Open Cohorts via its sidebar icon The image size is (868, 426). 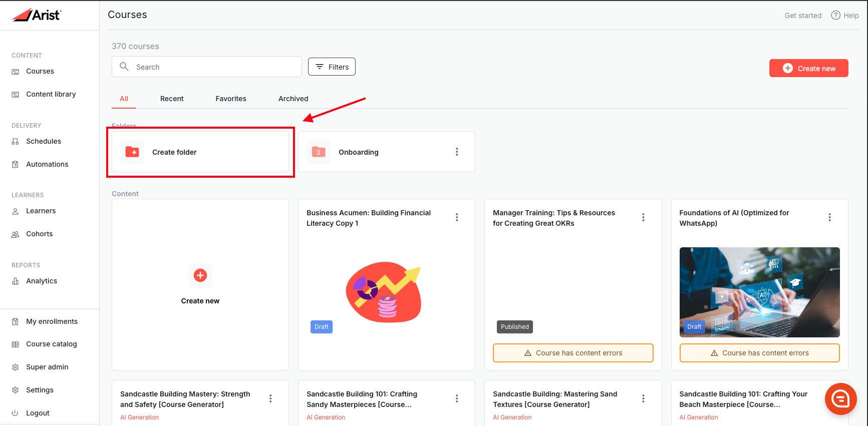click(16, 234)
